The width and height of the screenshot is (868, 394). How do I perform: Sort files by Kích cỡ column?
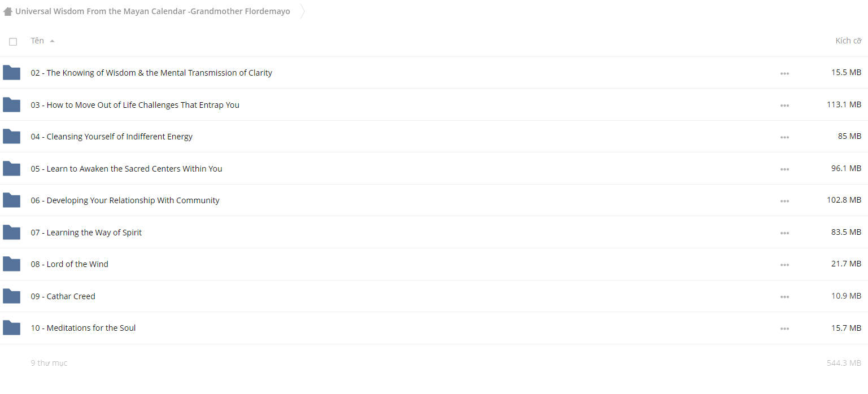848,41
